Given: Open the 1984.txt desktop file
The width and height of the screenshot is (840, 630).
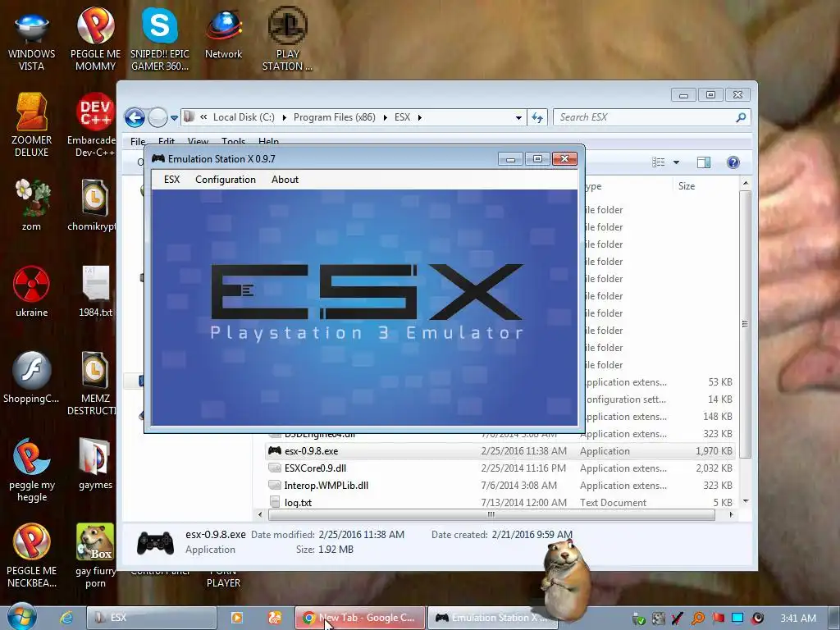Looking at the screenshot, I should [x=95, y=291].
